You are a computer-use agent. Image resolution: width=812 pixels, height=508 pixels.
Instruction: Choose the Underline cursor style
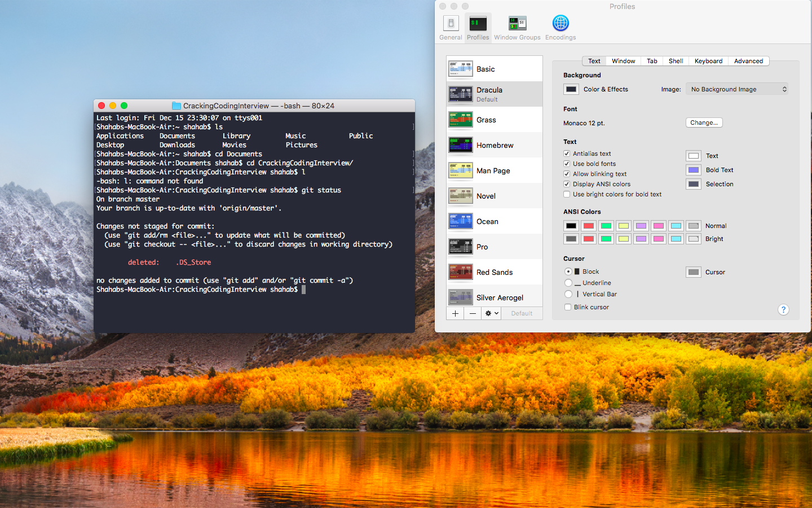pyautogui.click(x=568, y=283)
